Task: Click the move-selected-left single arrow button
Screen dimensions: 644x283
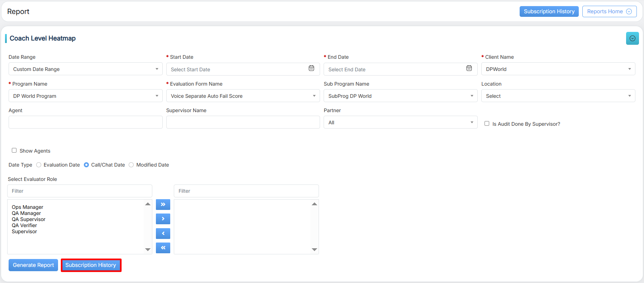Action: (163, 234)
